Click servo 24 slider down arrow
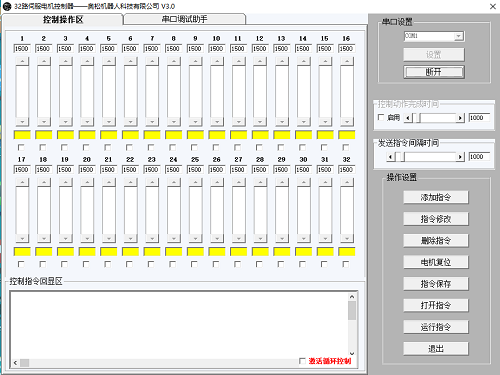 click(x=174, y=238)
